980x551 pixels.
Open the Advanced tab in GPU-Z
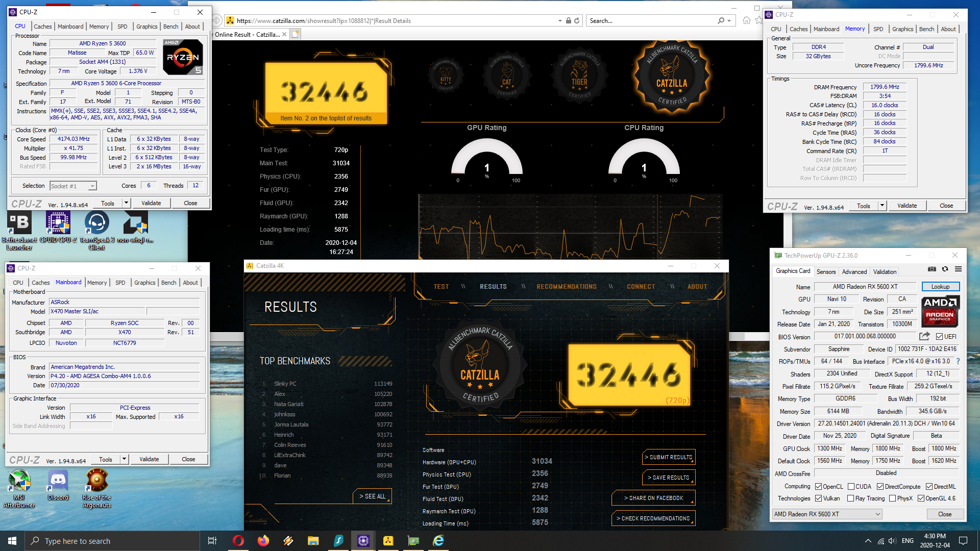(x=854, y=272)
